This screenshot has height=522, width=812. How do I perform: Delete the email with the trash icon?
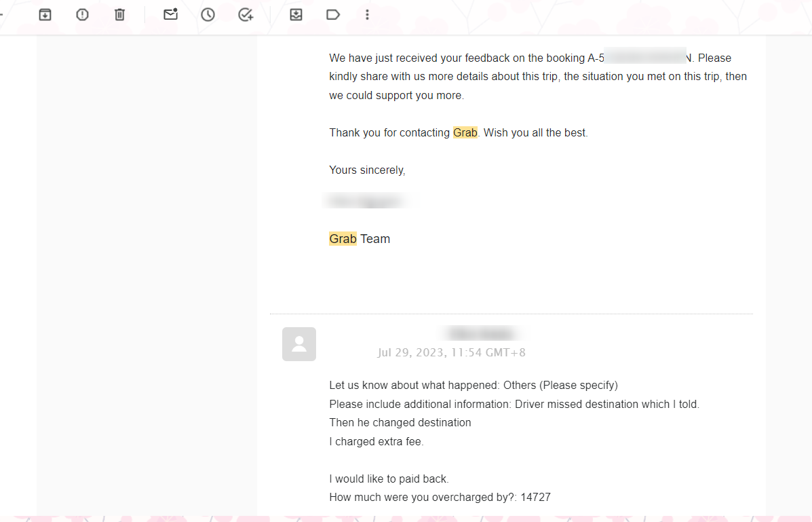(119, 14)
